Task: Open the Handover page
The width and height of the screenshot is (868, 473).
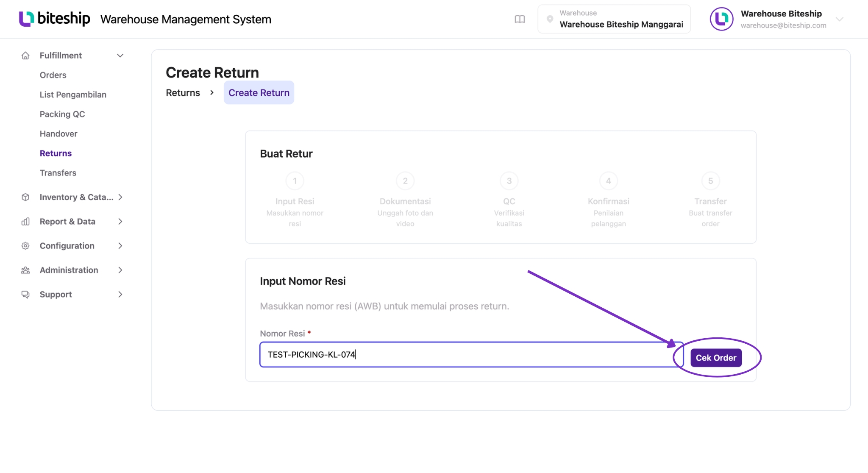Action: [58, 134]
